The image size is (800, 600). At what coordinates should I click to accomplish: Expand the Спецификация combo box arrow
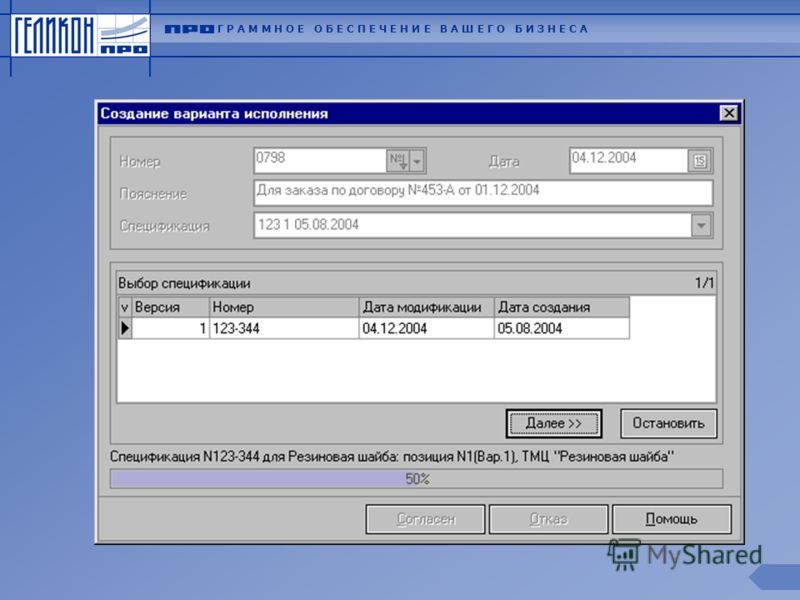[701, 225]
